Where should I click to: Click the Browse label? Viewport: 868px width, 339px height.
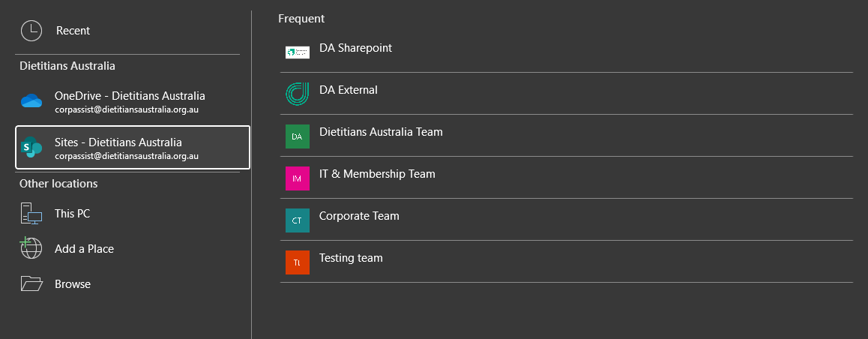pos(73,284)
